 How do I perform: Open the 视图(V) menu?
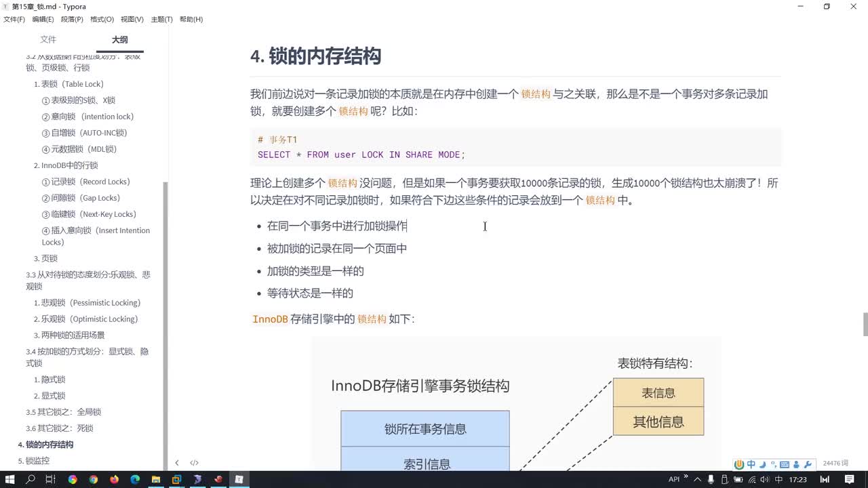click(132, 19)
